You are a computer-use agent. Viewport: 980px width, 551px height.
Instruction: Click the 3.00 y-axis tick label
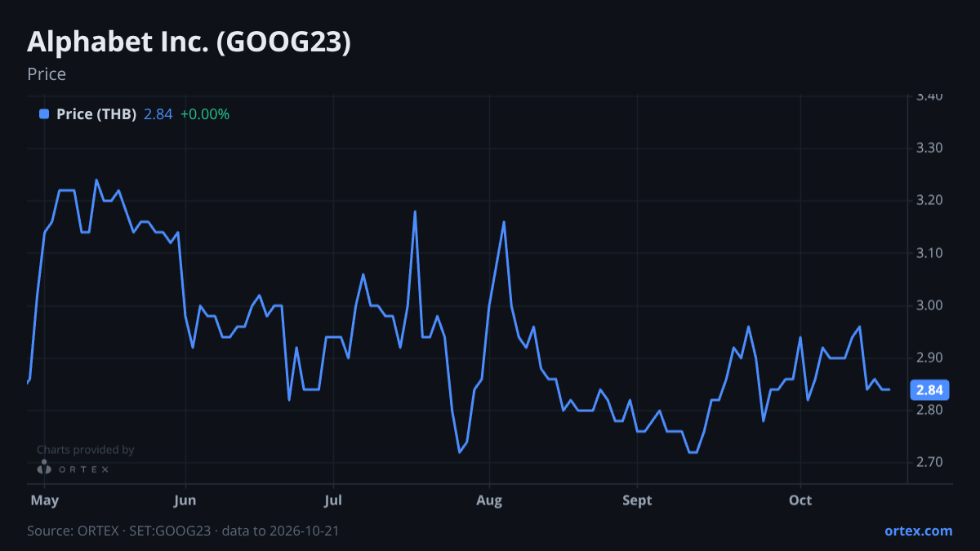[930, 305]
